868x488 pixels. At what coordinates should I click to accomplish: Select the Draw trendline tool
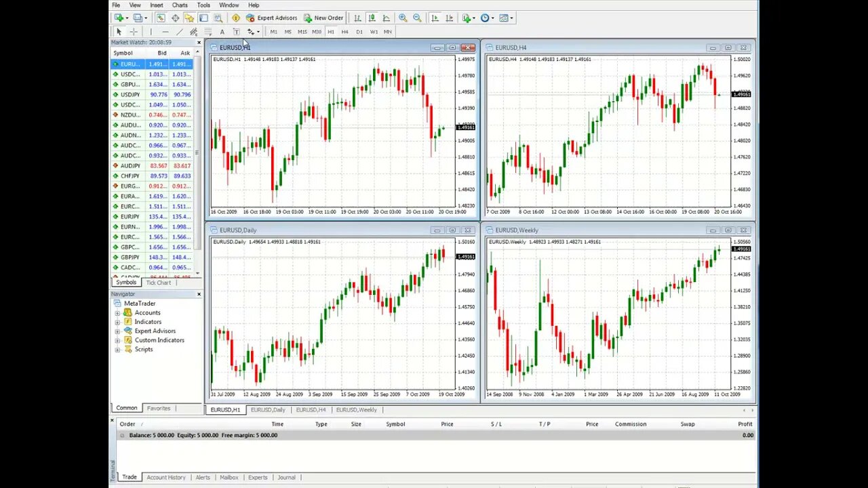pos(180,32)
